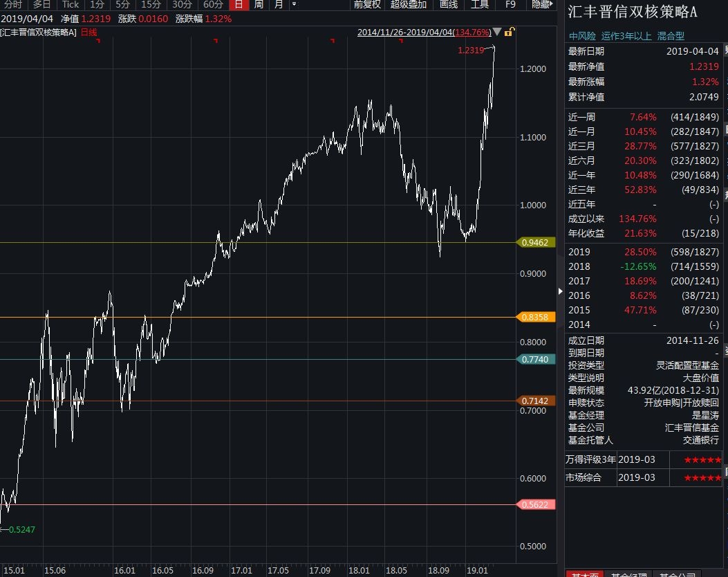
Task: Click the 1.2319 latest value marker on chart
Action: (471, 50)
